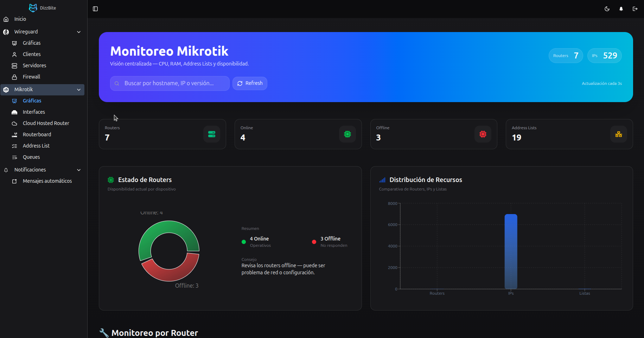Screen dimensions: 644x338
Task: Switch to dark mode with moon icon
Action: click(x=607, y=9)
